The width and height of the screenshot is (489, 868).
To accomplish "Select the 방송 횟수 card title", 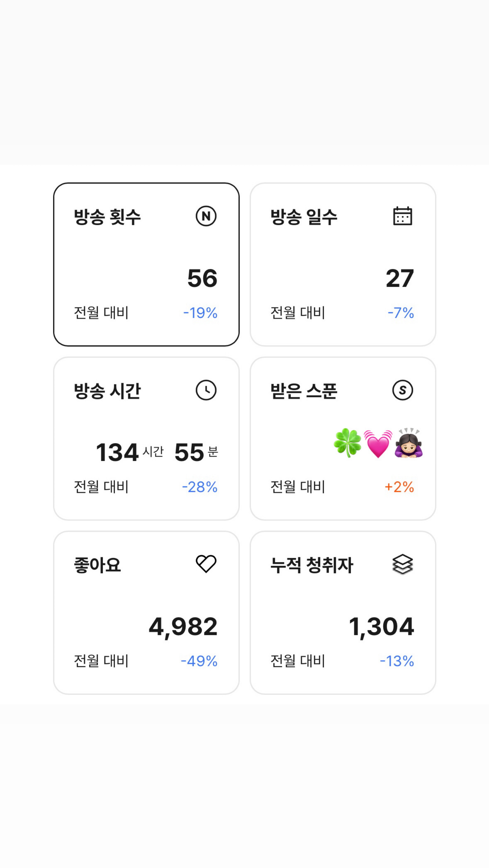I will pyautogui.click(x=107, y=217).
